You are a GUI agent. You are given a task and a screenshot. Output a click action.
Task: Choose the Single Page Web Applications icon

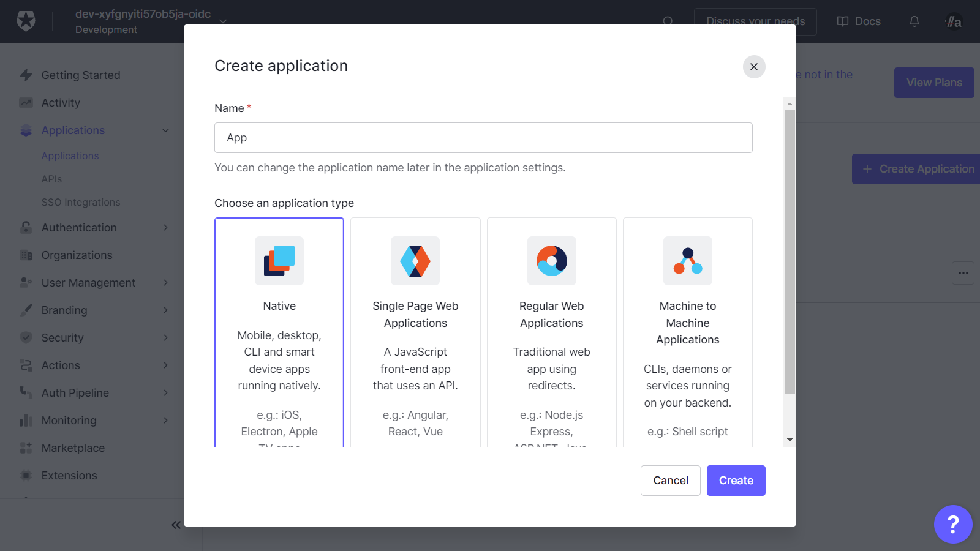point(415,261)
